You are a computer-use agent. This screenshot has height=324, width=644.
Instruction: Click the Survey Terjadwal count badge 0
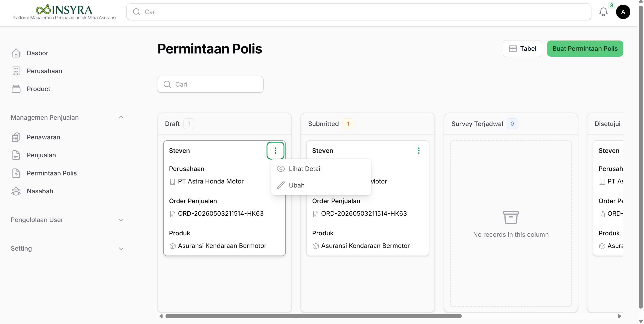coord(512,124)
